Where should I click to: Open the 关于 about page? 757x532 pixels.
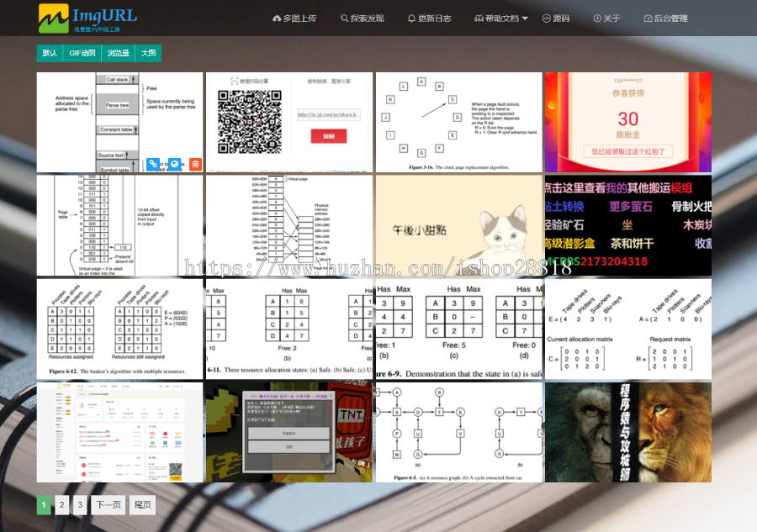click(x=606, y=18)
